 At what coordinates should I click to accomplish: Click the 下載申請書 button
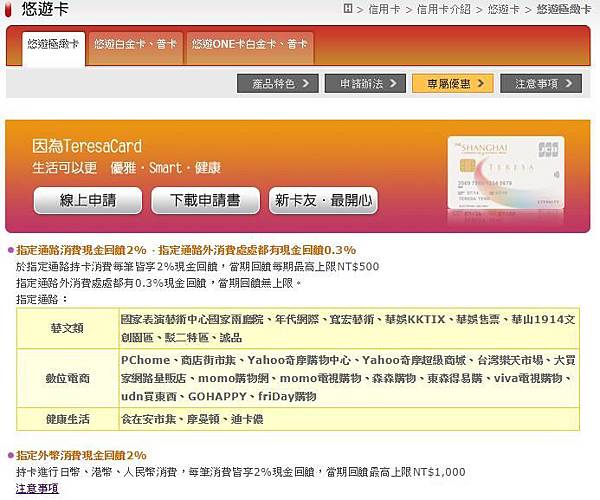[205, 200]
